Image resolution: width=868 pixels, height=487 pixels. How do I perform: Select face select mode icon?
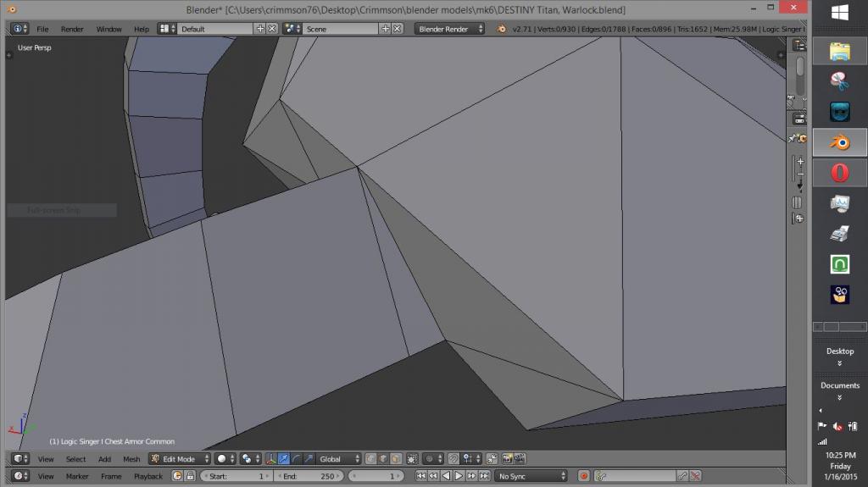396,459
